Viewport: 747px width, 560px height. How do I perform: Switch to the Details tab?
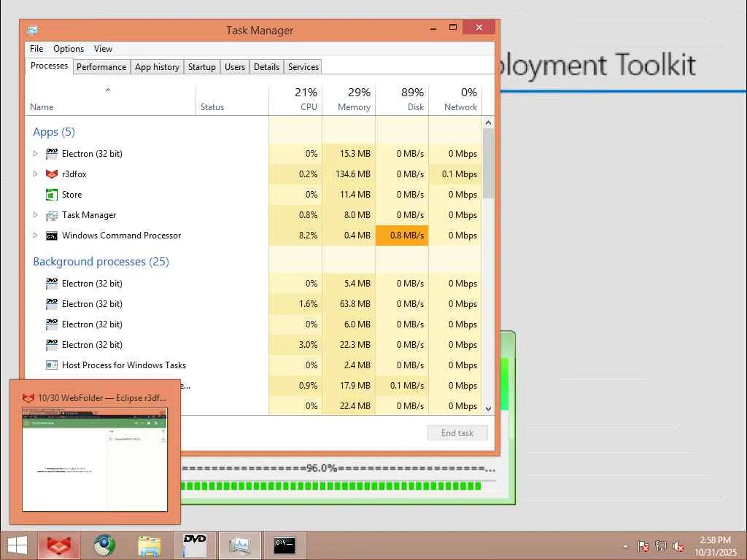[x=267, y=66]
